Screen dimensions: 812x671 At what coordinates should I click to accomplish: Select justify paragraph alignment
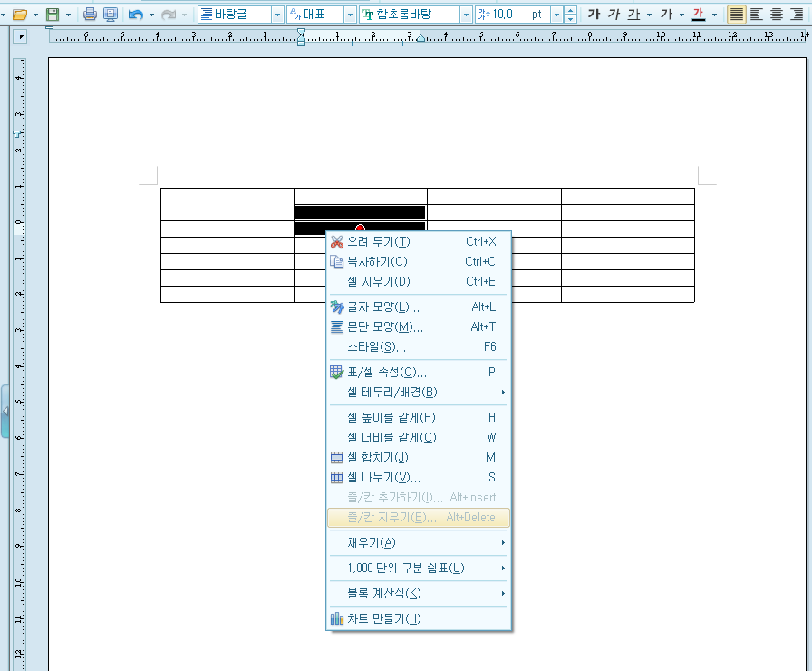pos(737,14)
